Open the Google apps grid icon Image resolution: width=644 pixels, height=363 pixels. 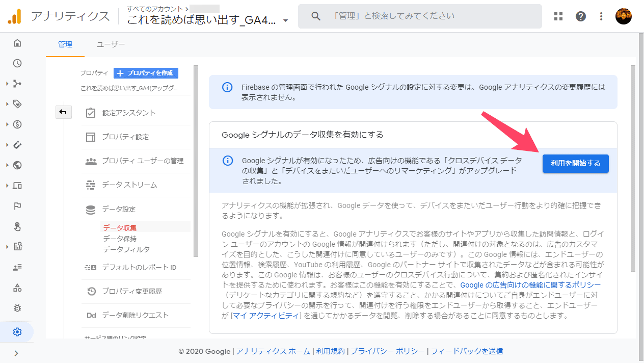pos(558,16)
